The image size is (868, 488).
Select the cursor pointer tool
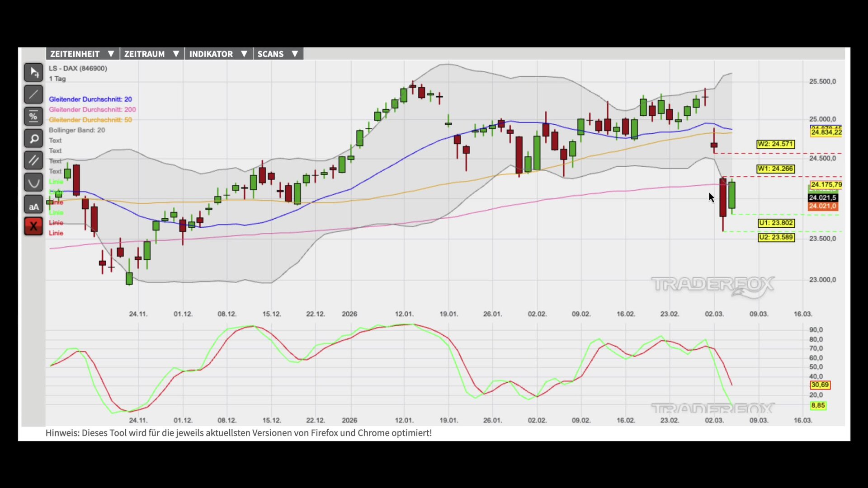[33, 72]
